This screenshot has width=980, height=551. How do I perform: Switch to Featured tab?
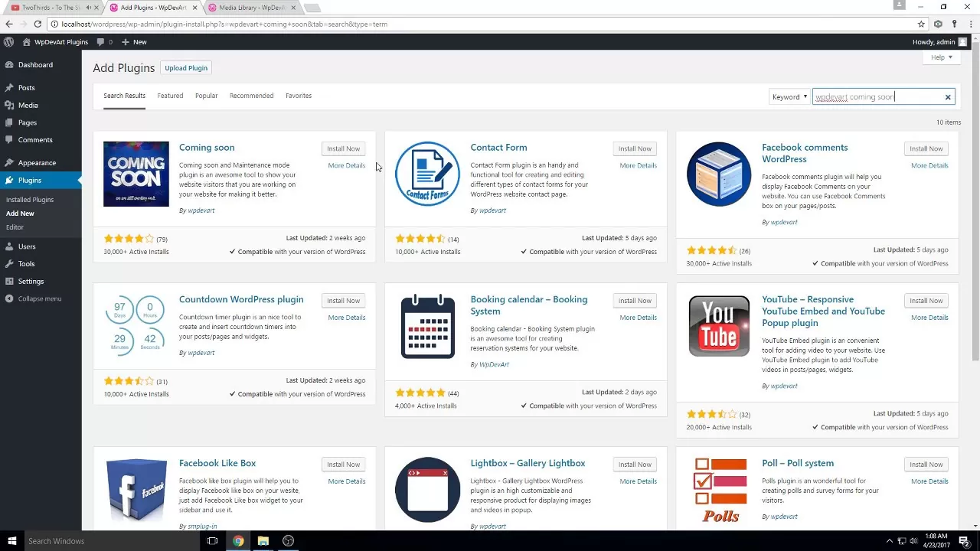[x=170, y=96]
